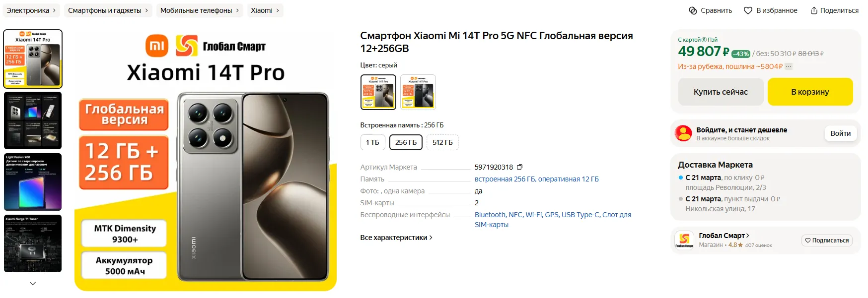Viewport: 868px width, 298px height.
Task: Open the Light Fusion 900 thumbnail
Action: click(33, 182)
